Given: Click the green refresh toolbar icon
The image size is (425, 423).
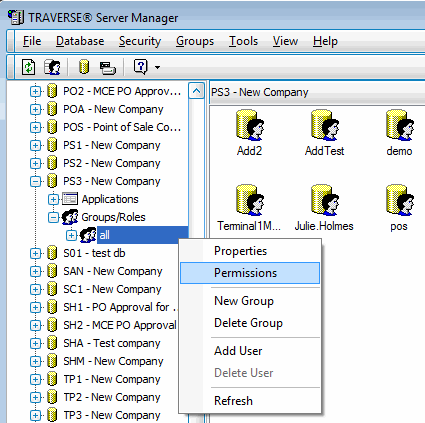Looking at the screenshot, I should coord(28,67).
